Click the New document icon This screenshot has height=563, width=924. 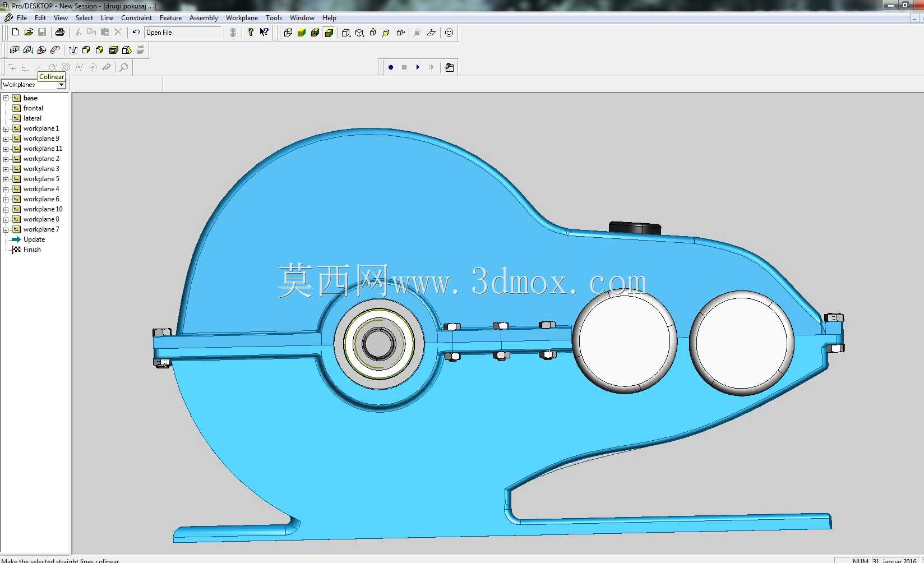point(16,33)
